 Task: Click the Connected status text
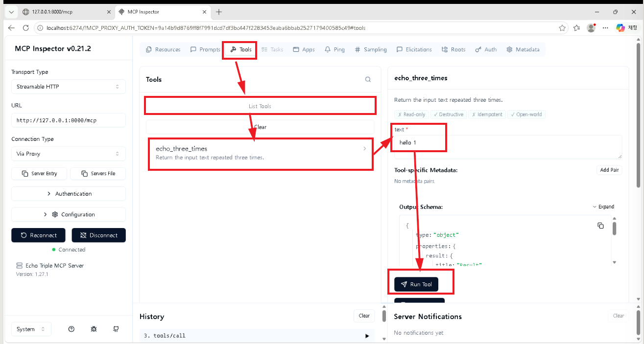(x=72, y=250)
